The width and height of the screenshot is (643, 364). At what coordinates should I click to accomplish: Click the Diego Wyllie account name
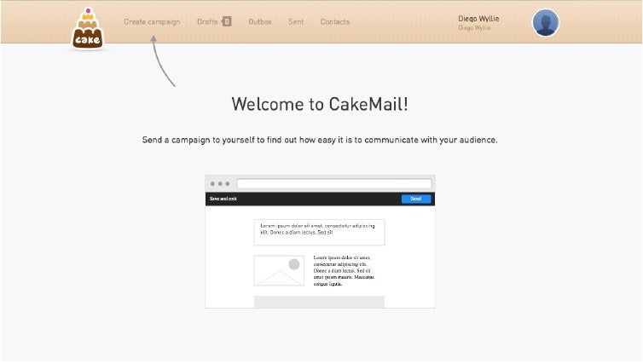[478, 19]
